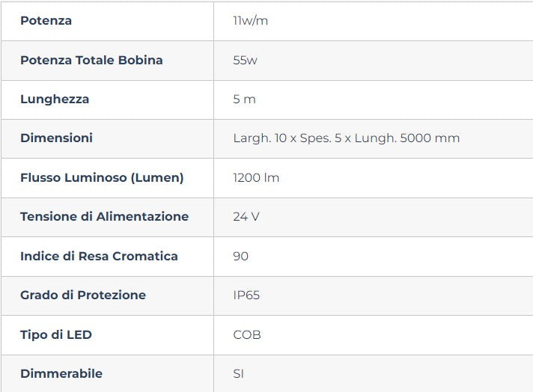Click the "Lunghezza" row label
Viewport: 533px width, 392px height.
tap(55, 99)
